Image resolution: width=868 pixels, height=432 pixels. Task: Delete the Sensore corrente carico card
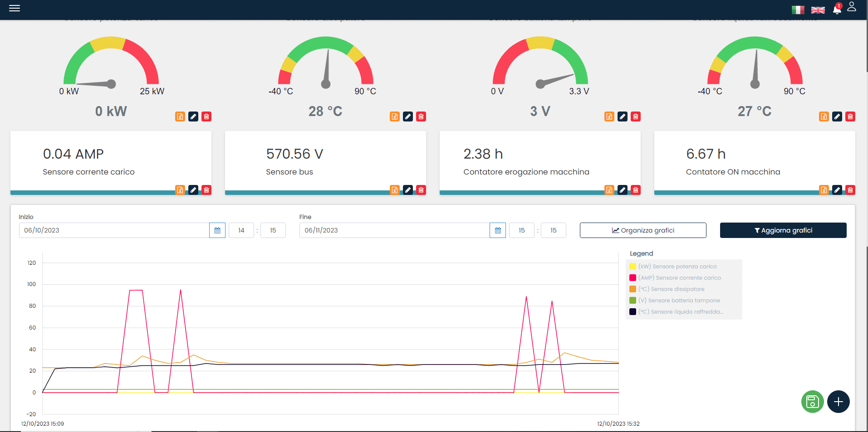[206, 190]
